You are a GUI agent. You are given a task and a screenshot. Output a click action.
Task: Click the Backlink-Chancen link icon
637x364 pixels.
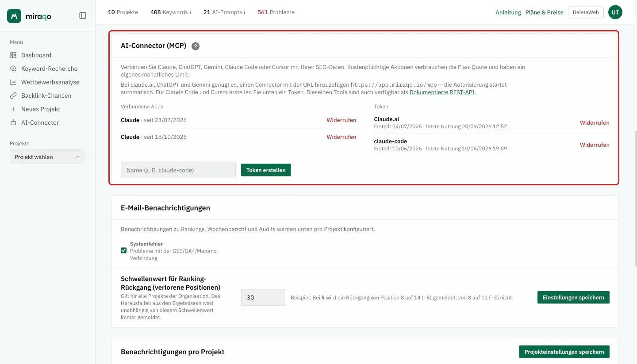(x=13, y=96)
